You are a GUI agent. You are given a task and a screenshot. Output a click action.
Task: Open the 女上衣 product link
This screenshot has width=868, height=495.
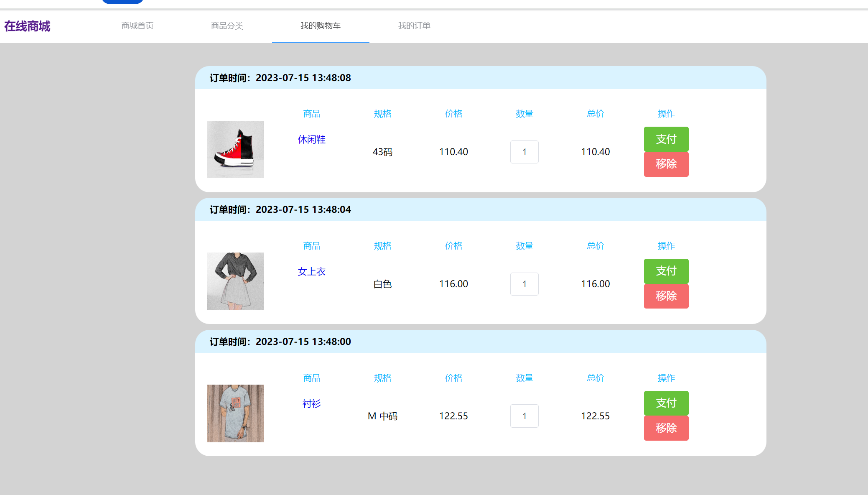click(311, 271)
